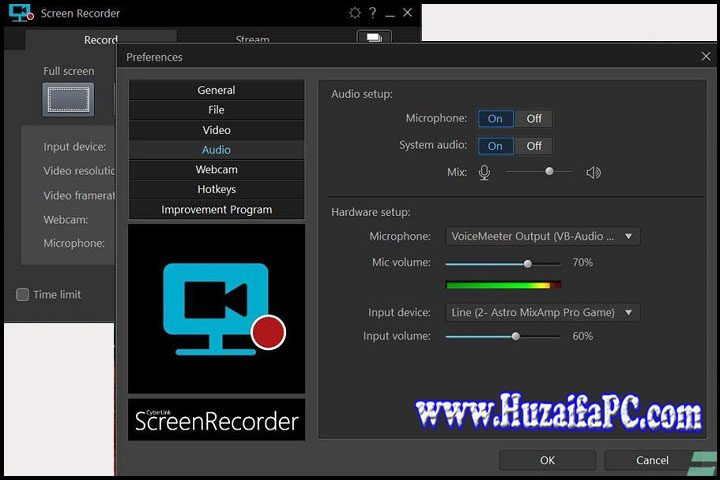
Task: Confirm preferences with OK button
Action: (x=547, y=460)
